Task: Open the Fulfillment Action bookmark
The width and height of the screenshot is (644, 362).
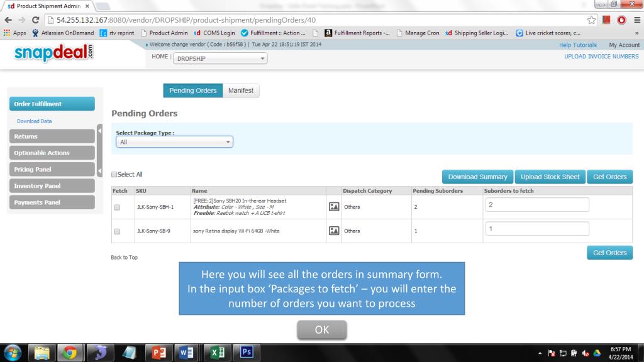Action: [273, 33]
